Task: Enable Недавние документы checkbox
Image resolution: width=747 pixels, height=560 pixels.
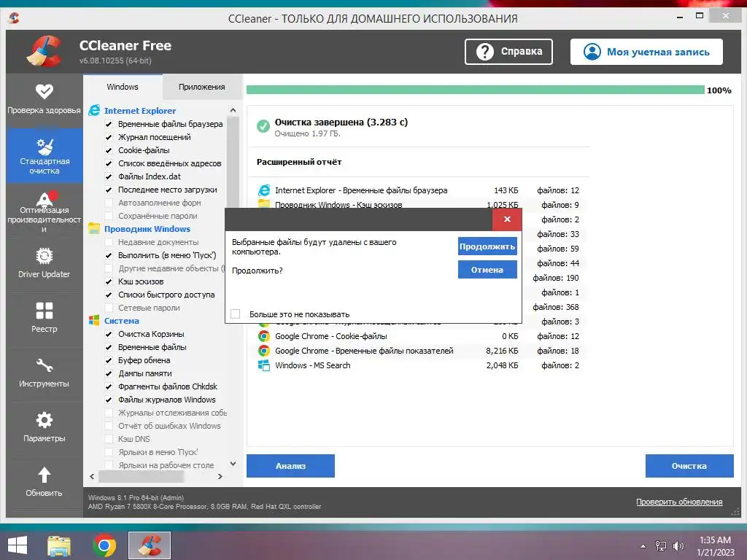Action: (109, 242)
